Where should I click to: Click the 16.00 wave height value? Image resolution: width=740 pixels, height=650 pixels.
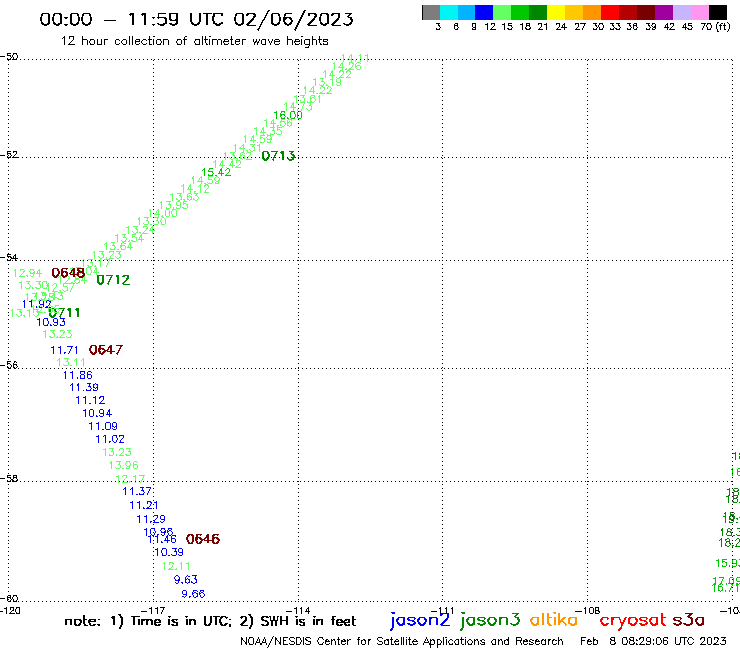288,115
